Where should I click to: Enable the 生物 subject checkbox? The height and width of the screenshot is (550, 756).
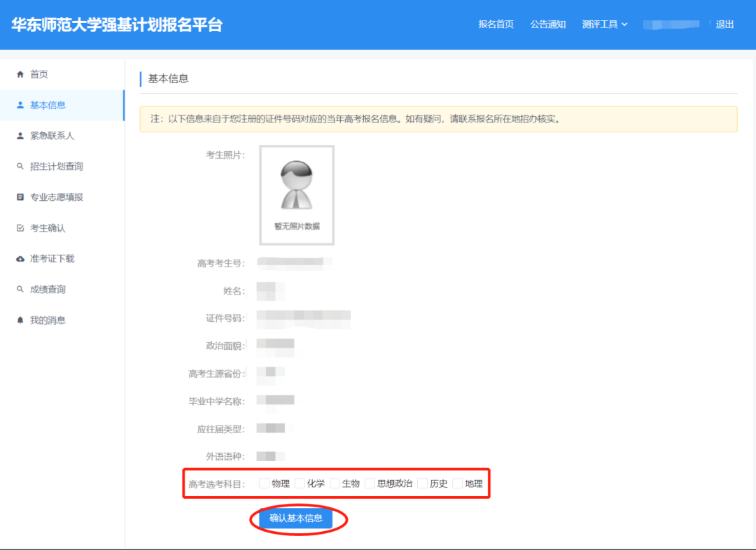(x=335, y=483)
